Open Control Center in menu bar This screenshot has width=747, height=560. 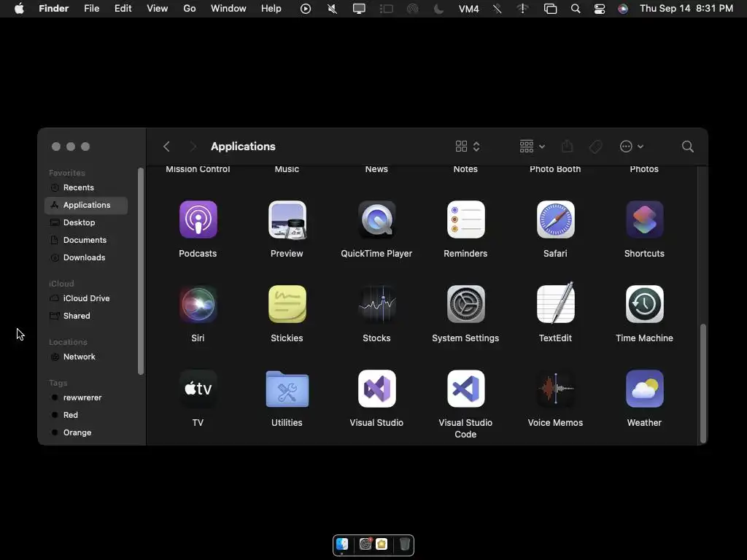[600, 9]
